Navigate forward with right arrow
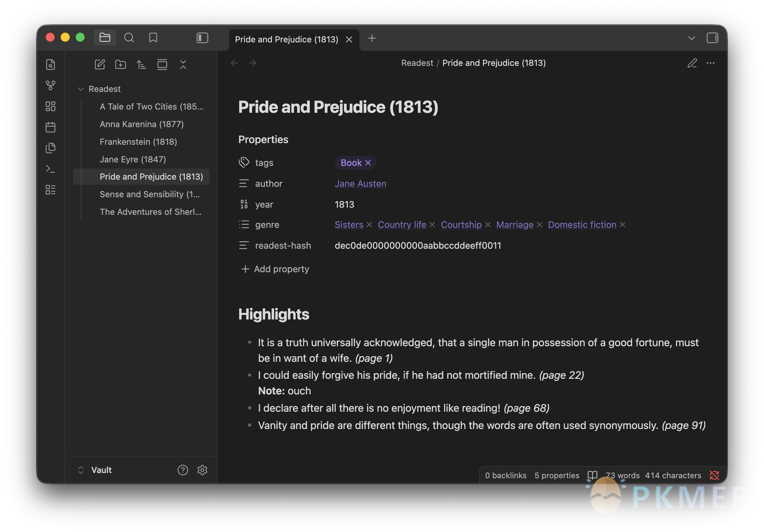Image resolution: width=764 pixels, height=532 pixels. [x=253, y=63]
